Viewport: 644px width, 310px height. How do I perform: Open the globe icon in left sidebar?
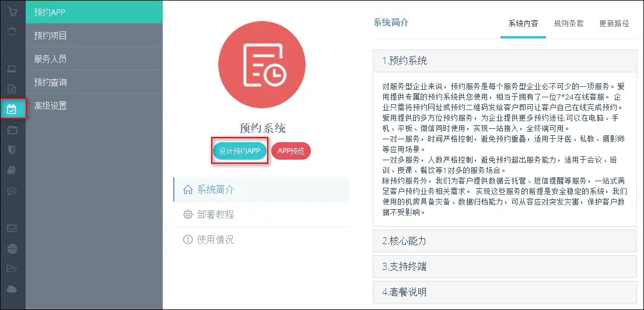tap(12, 249)
